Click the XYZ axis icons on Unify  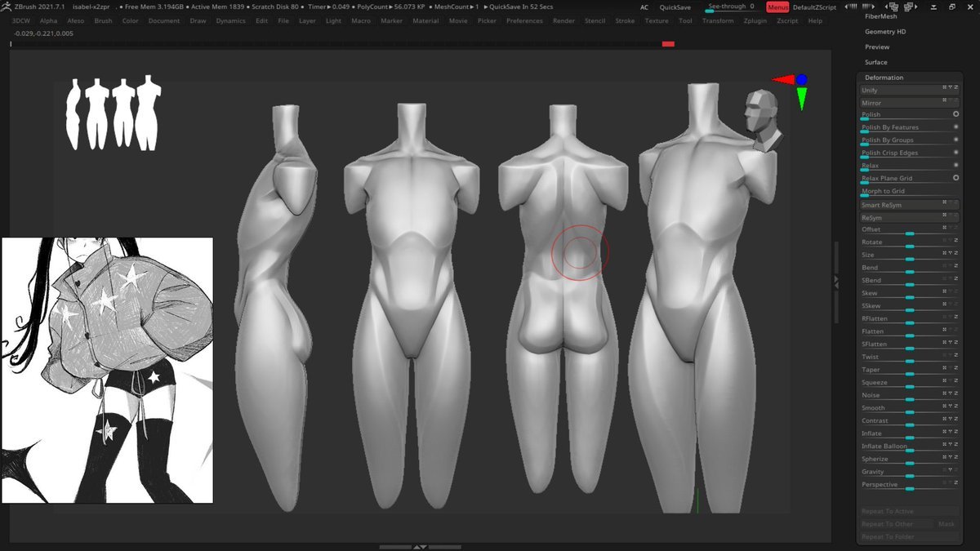[x=950, y=87]
